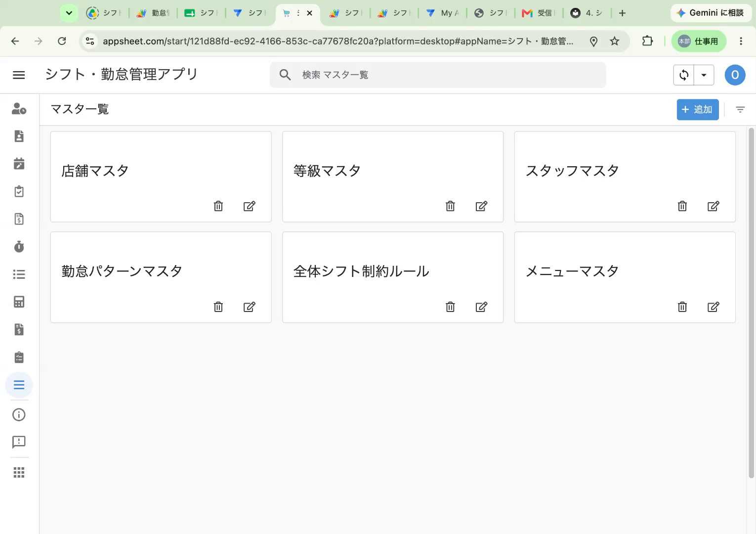Reload the current page
756x534 pixels.
62,42
